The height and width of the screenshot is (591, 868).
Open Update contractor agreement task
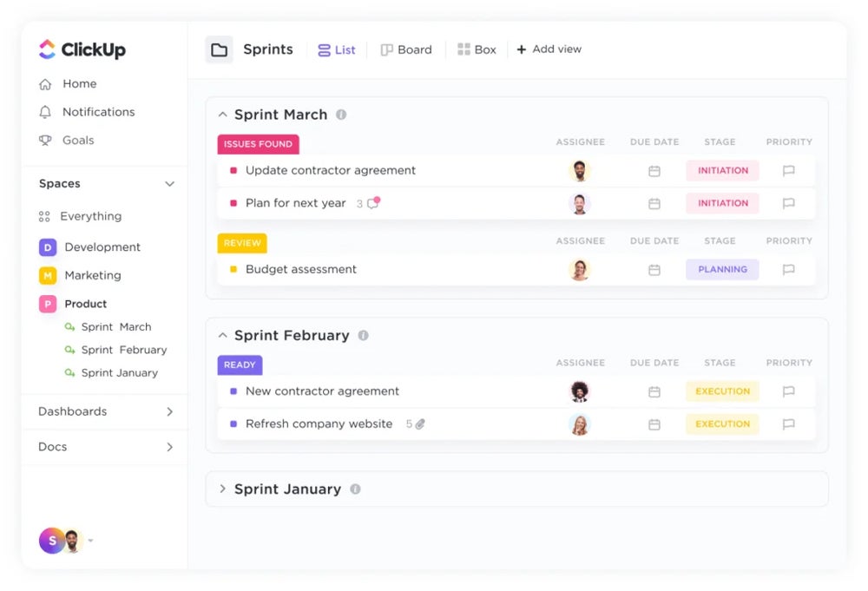(x=331, y=170)
